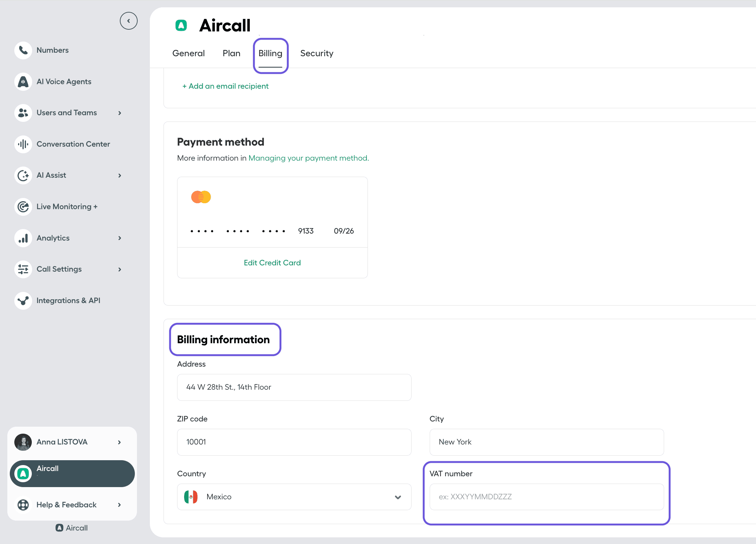Click the Conversation Center waveform icon
Viewport: 756px width, 544px height.
coord(23,144)
